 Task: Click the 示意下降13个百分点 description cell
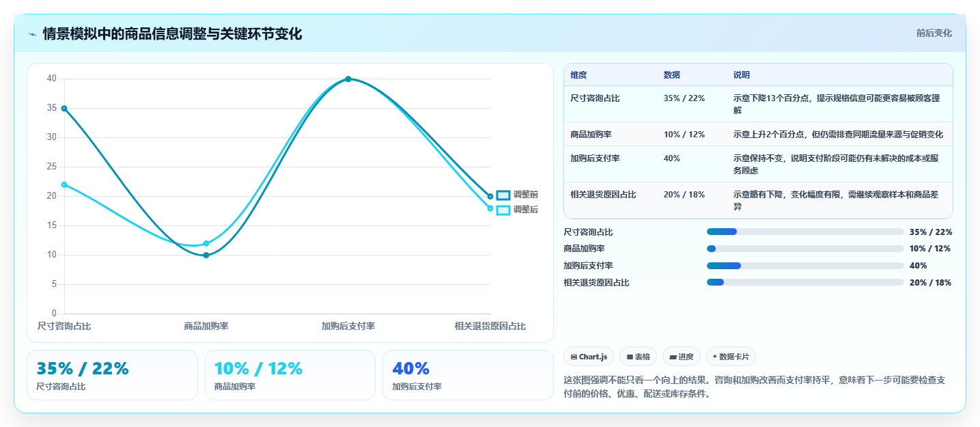[839, 104]
